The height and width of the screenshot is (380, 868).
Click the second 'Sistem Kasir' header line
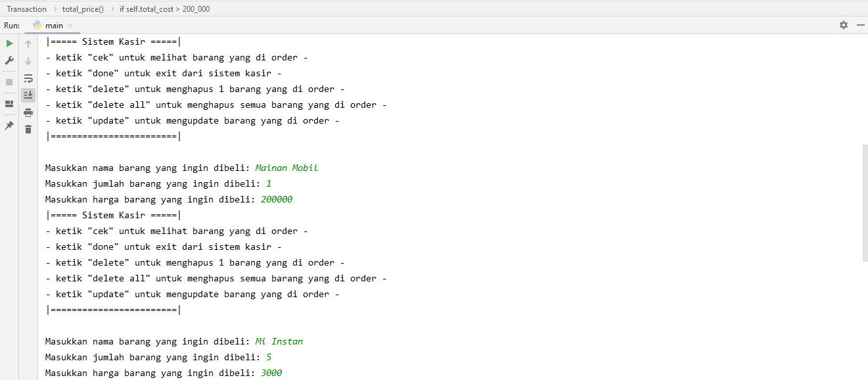tap(113, 215)
